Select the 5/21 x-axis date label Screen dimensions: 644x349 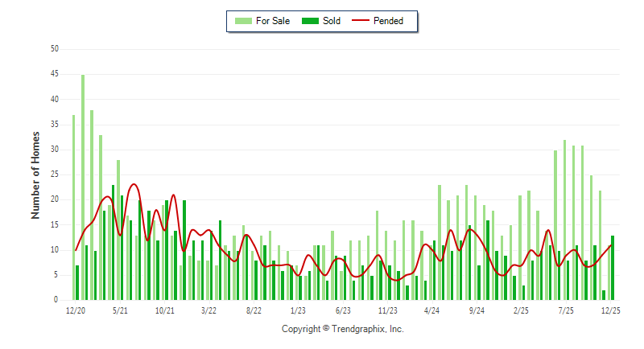point(120,310)
